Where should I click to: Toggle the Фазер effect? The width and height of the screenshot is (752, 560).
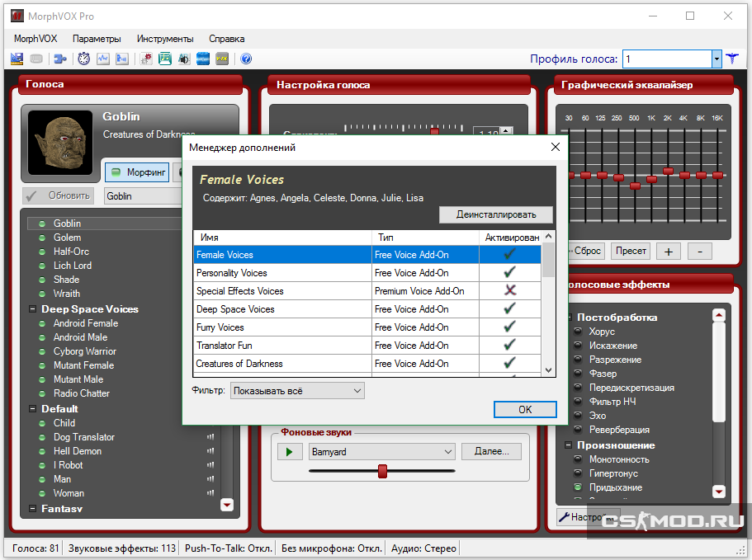point(579,374)
